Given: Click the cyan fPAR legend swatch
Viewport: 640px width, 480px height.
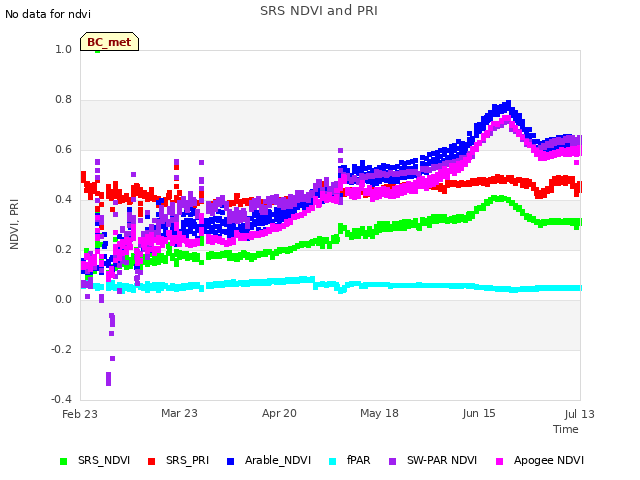Looking at the screenshot, I should (x=333, y=461).
